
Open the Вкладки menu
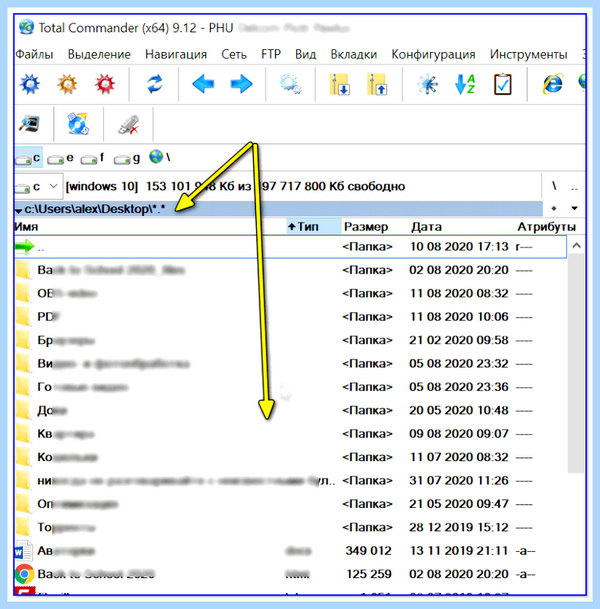pyautogui.click(x=353, y=54)
